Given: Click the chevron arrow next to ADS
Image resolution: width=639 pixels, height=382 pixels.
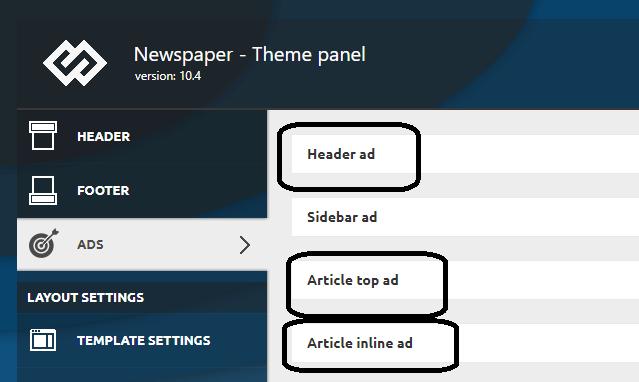Looking at the screenshot, I should [245, 245].
